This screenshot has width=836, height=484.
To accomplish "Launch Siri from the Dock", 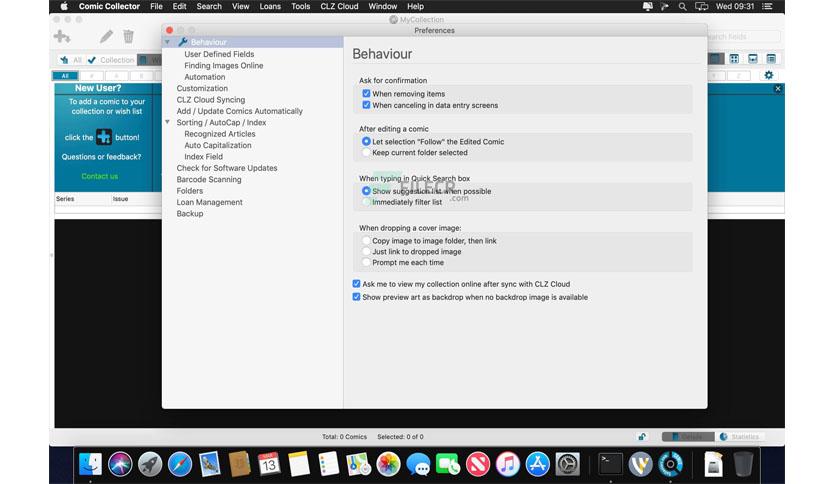I will point(120,464).
